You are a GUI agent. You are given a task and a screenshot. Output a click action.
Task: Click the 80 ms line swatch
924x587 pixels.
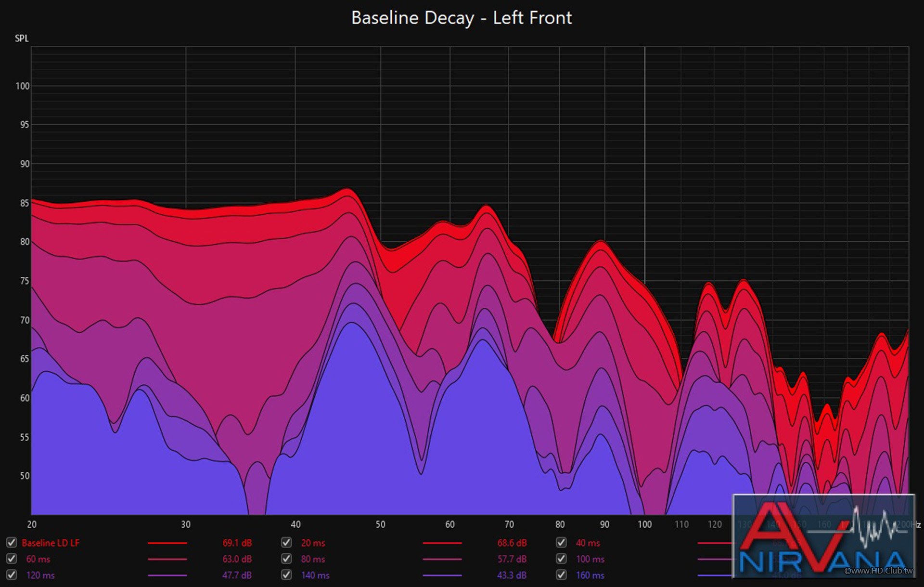(442, 559)
